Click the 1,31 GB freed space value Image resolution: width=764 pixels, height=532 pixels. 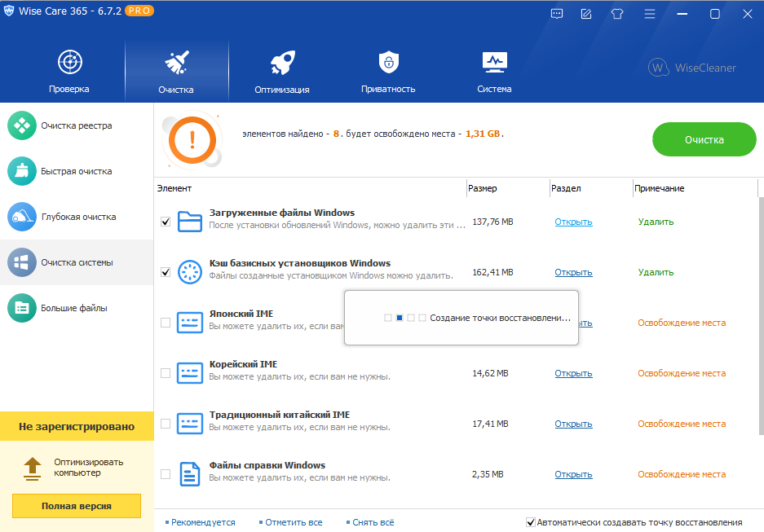(x=483, y=134)
